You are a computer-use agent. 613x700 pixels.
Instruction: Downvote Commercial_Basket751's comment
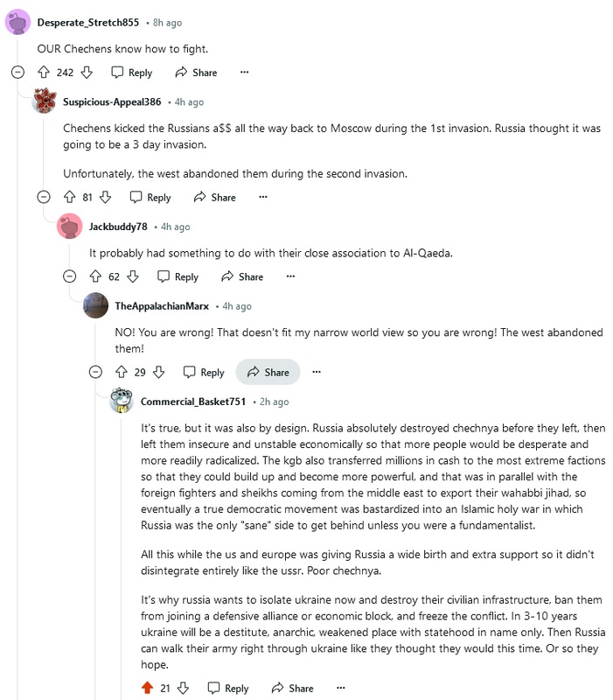[x=184, y=688]
